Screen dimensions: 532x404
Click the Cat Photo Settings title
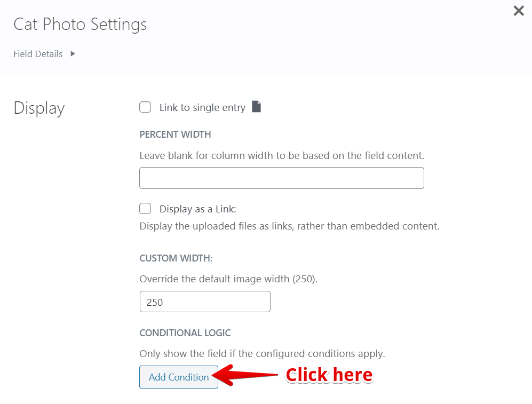tap(80, 24)
